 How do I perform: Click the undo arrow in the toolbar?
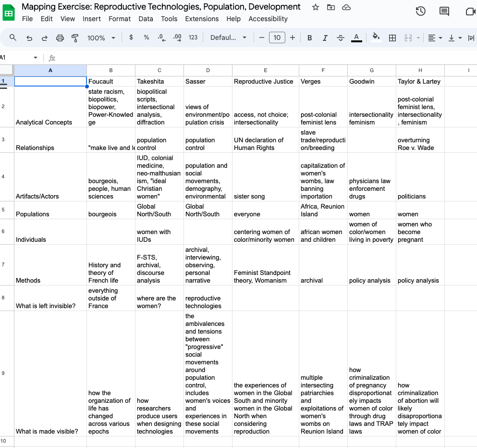click(29, 38)
